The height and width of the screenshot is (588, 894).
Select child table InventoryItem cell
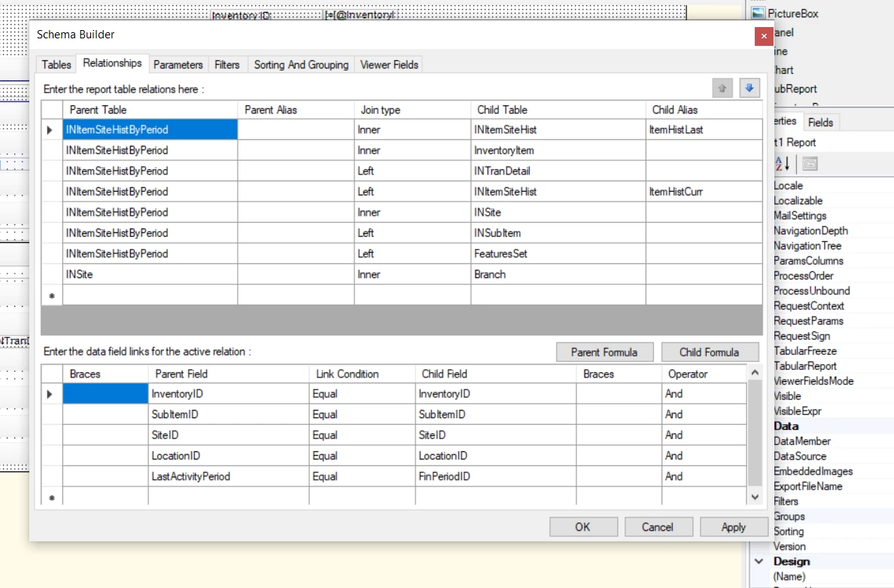(558, 150)
